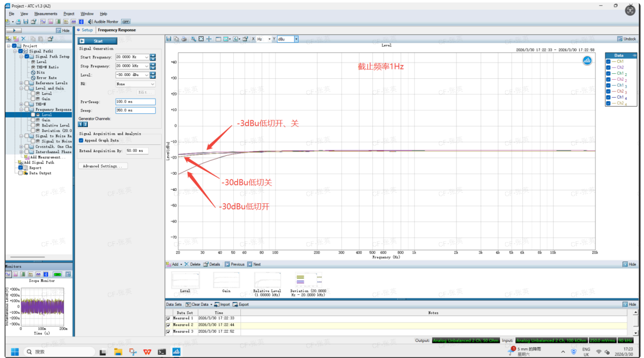Open the Snipping Tool taskbar icon
The width and height of the screenshot is (644, 358).
coord(133,352)
